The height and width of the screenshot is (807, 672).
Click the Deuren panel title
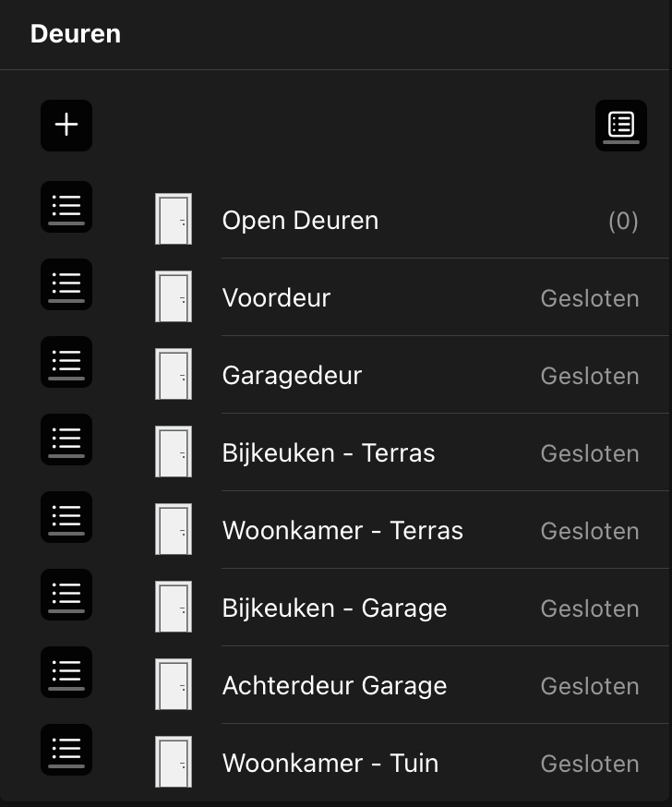[x=76, y=34]
